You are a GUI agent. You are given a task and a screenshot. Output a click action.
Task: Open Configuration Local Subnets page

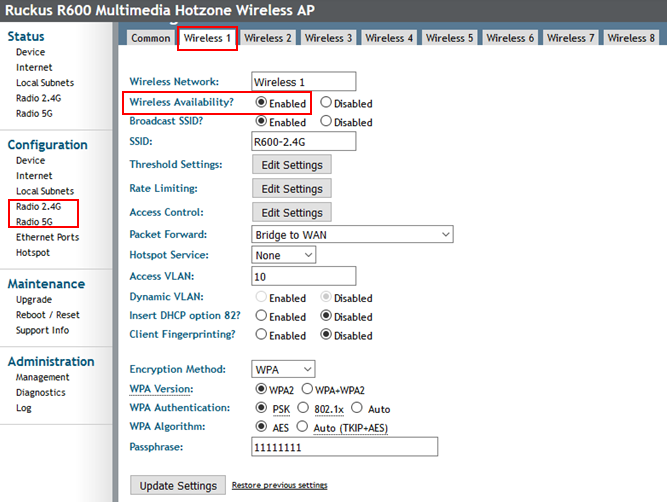45,191
